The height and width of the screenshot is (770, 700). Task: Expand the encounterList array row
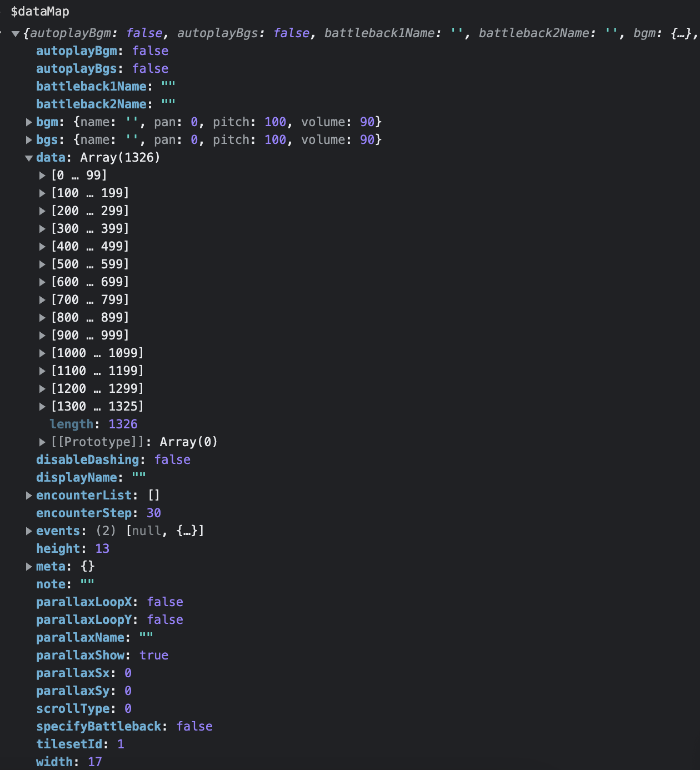[x=29, y=496]
